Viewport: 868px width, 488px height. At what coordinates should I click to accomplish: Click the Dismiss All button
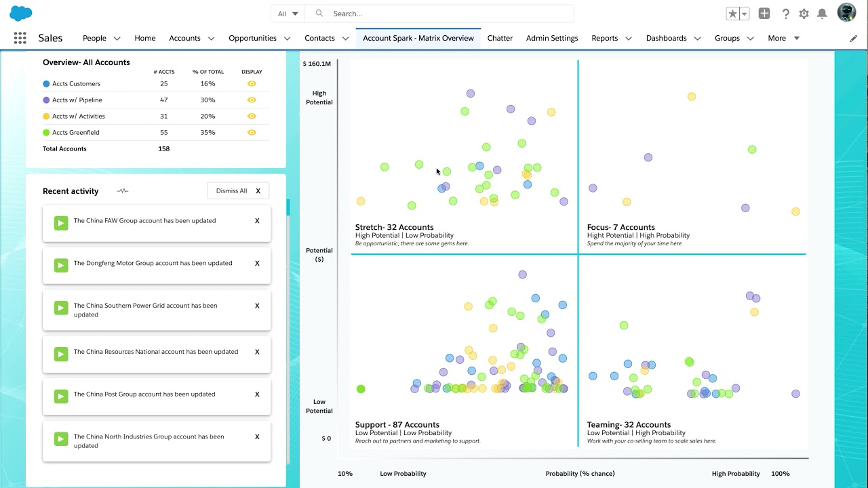238,191
